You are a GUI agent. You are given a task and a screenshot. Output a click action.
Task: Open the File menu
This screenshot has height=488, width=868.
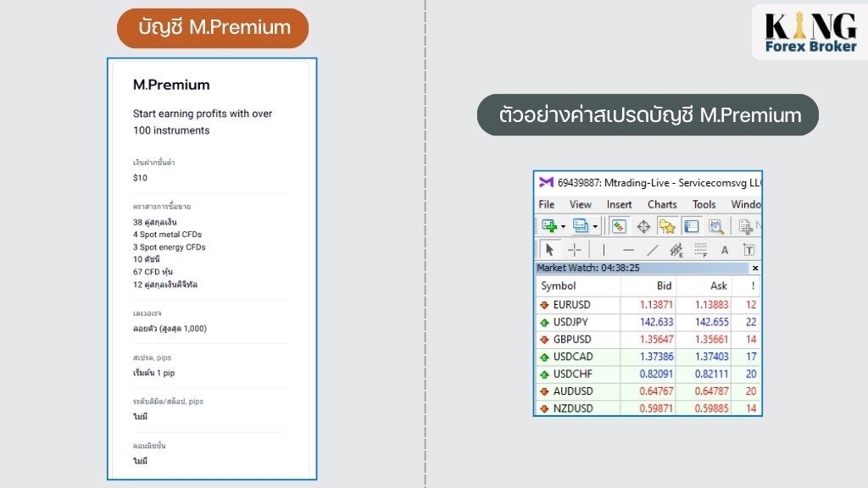tap(547, 204)
